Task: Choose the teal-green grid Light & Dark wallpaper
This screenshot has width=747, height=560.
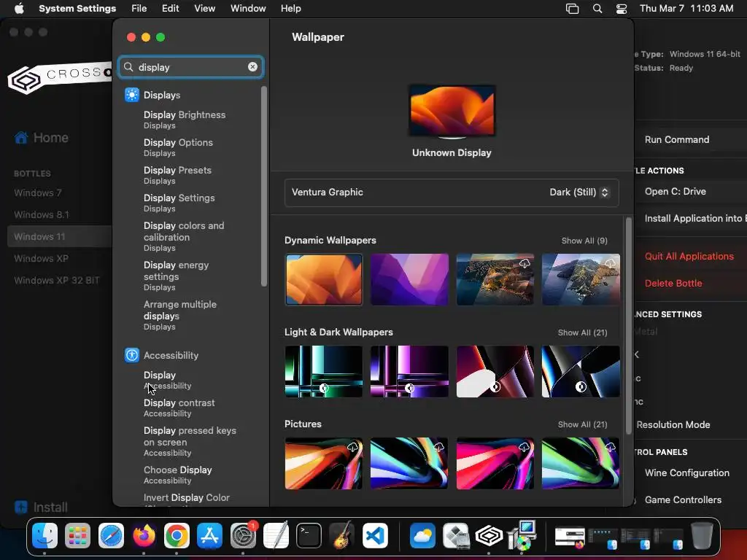Action: [x=324, y=371]
